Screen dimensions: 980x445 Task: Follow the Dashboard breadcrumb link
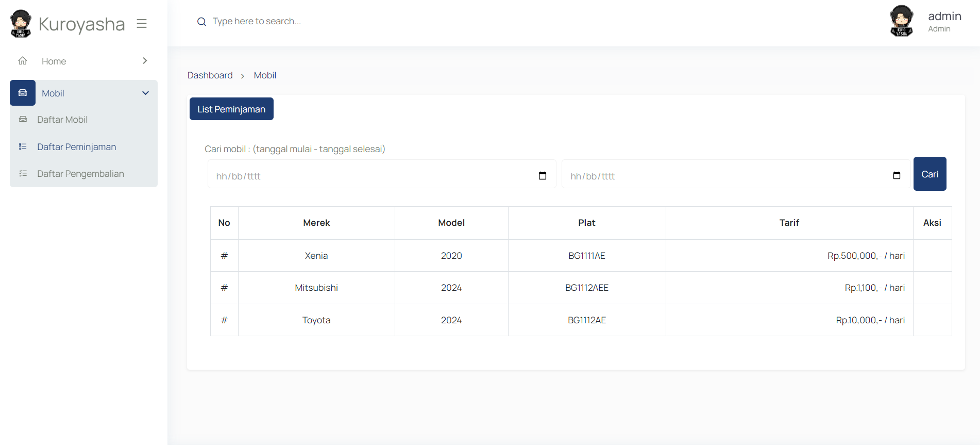210,75
